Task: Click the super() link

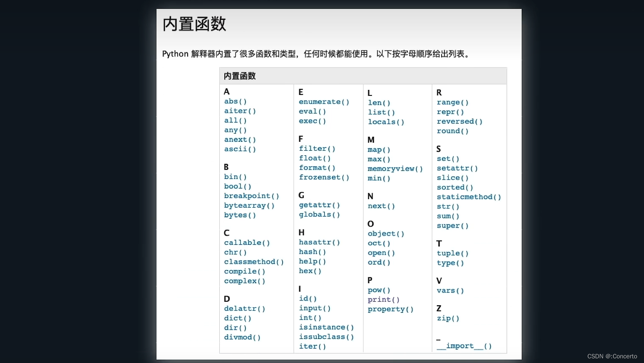Action: point(453,226)
